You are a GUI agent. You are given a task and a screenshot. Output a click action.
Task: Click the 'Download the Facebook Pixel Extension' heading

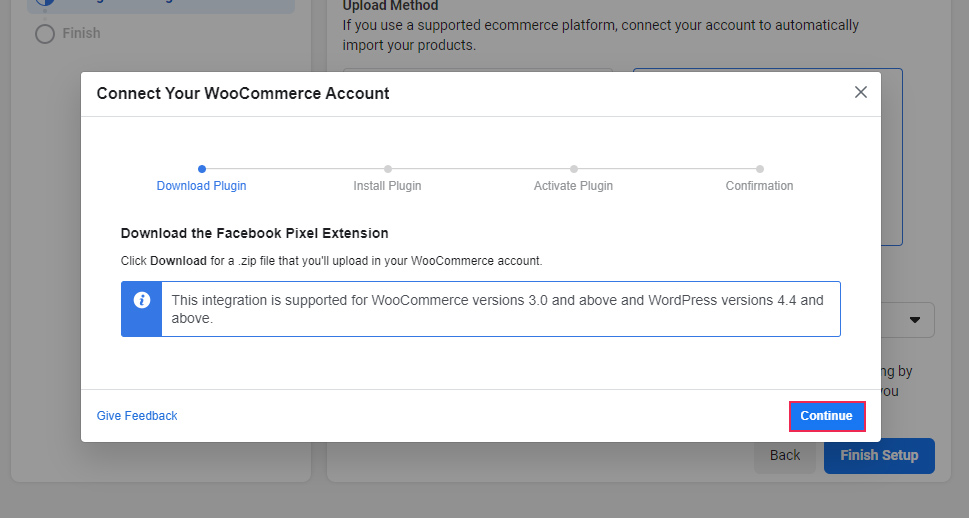pos(255,234)
